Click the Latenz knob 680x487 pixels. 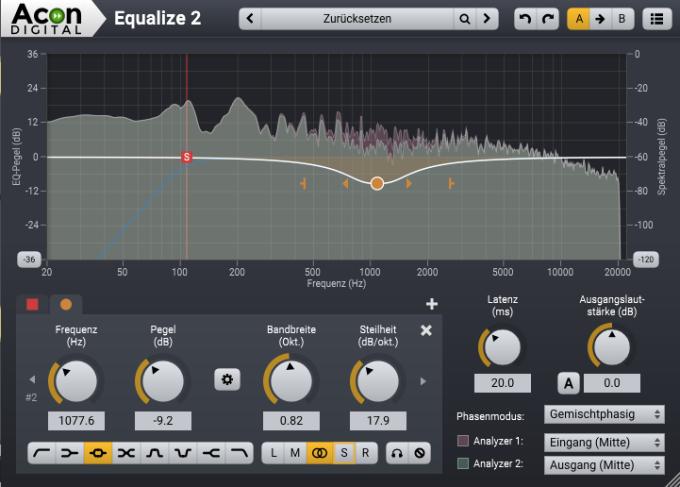(502, 347)
